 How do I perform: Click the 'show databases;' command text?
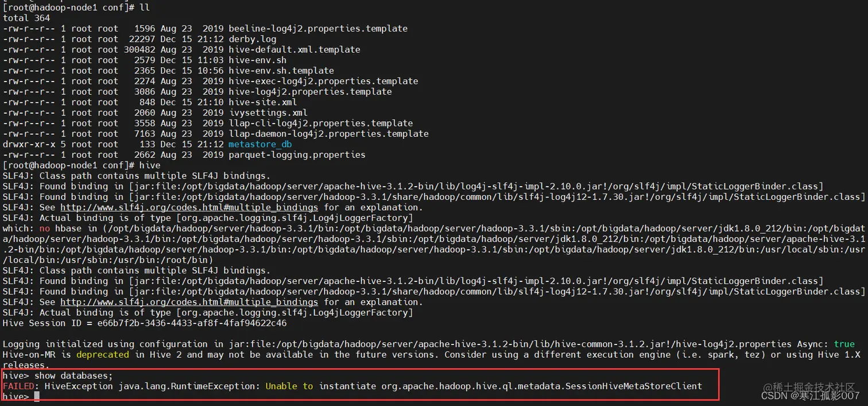tap(74, 376)
